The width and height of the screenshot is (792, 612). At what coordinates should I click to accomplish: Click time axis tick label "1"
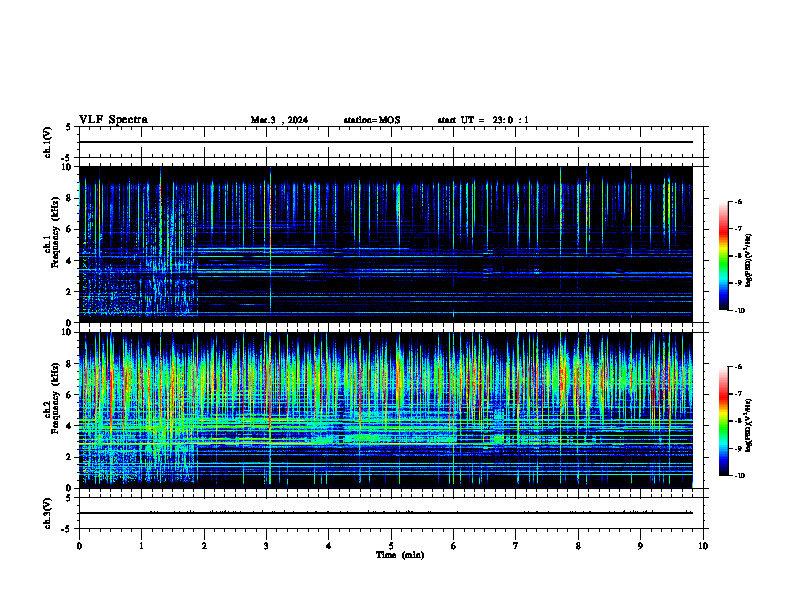click(x=141, y=546)
